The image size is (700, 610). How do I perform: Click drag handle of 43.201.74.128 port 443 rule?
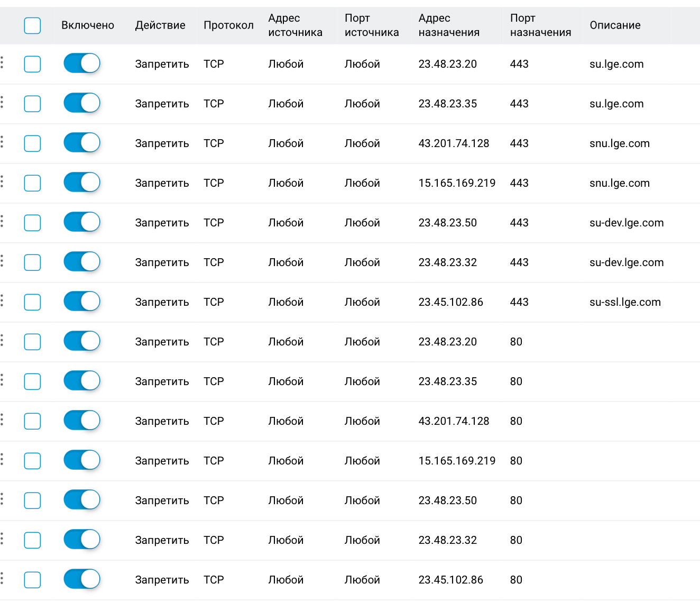tap(2, 142)
